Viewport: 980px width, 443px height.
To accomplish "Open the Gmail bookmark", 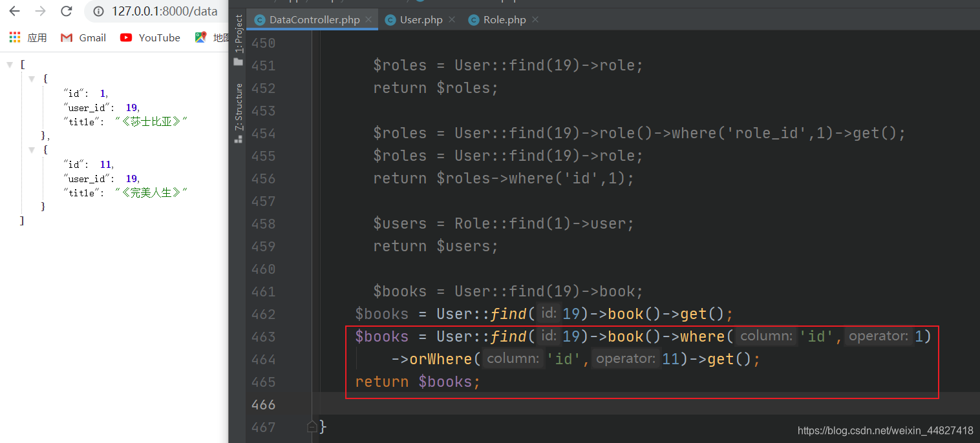I will click(x=83, y=37).
